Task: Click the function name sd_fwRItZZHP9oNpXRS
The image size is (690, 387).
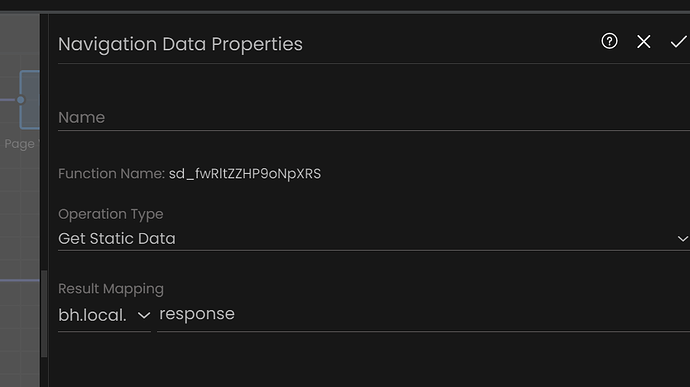Action: (x=245, y=174)
